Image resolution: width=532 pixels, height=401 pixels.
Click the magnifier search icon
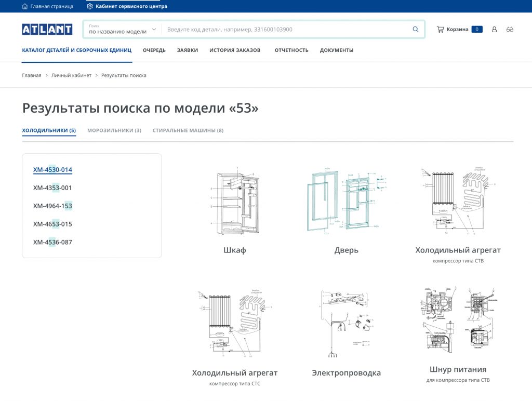point(415,30)
